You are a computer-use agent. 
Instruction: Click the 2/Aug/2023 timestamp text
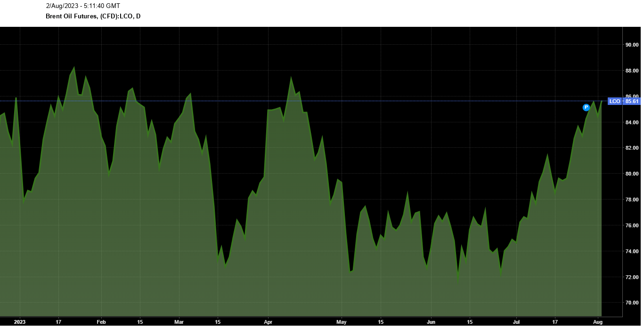[x=82, y=6]
